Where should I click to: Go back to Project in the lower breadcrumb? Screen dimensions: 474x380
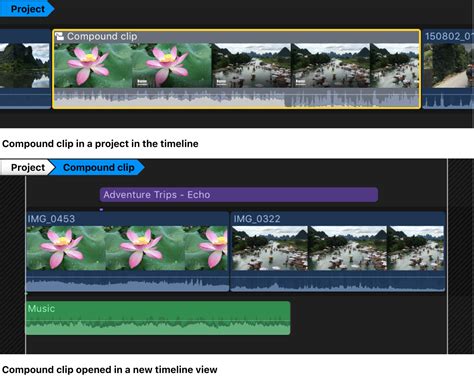[x=27, y=167]
